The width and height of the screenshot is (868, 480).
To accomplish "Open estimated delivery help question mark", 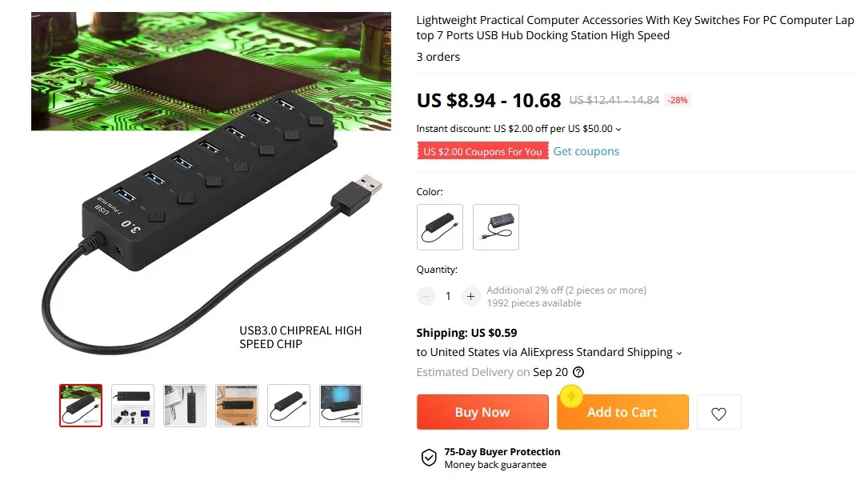I will pyautogui.click(x=578, y=372).
